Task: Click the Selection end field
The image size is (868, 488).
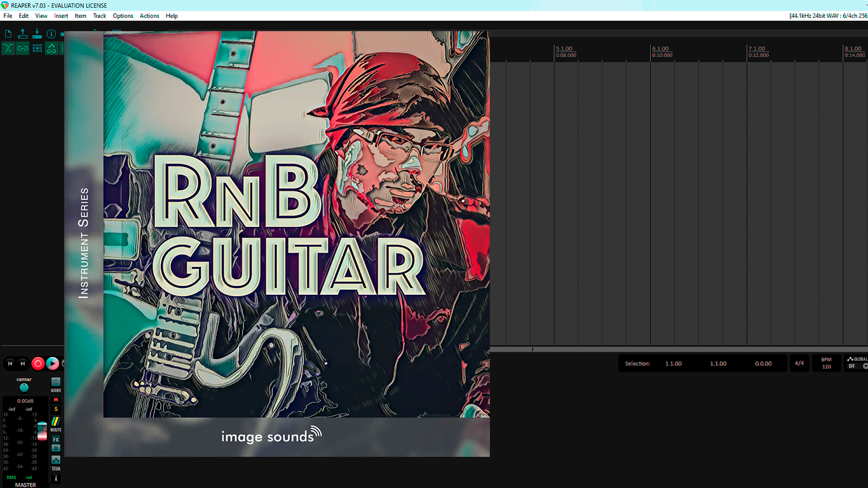Action: click(718, 363)
